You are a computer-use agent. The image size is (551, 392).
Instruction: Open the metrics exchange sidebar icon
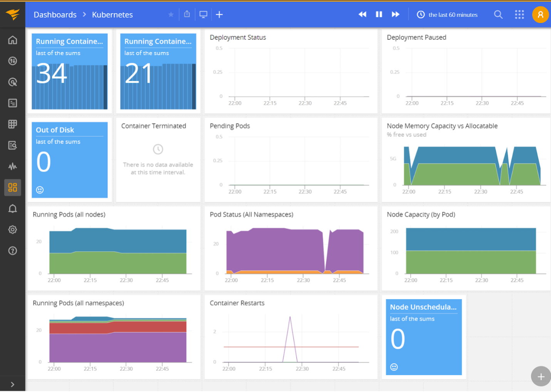tap(13, 61)
